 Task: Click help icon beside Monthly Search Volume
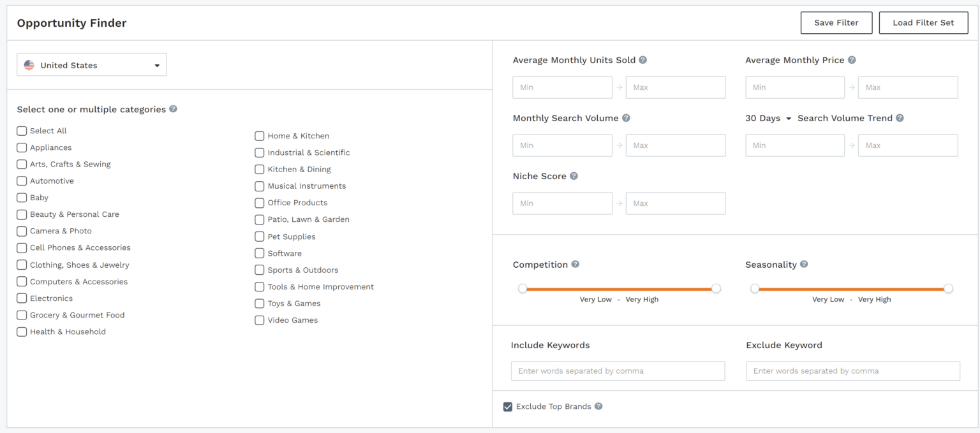point(626,118)
